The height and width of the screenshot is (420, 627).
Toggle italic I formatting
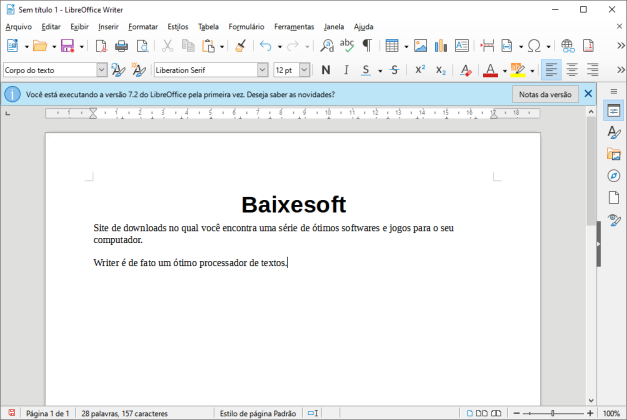(346, 70)
